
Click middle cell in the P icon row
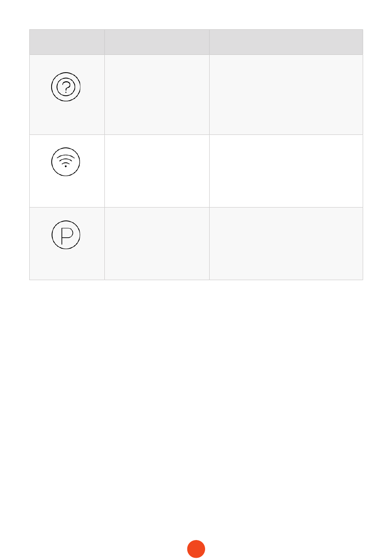click(157, 243)
